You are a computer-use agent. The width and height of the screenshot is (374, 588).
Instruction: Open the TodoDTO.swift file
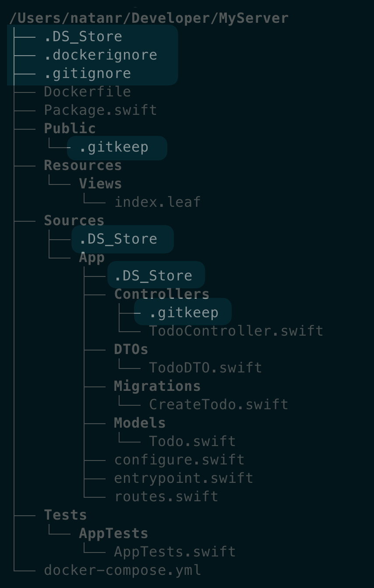[x=205, y=368]
